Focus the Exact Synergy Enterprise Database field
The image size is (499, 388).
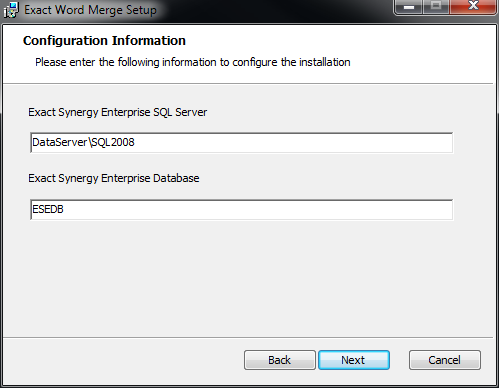point(242,210)
